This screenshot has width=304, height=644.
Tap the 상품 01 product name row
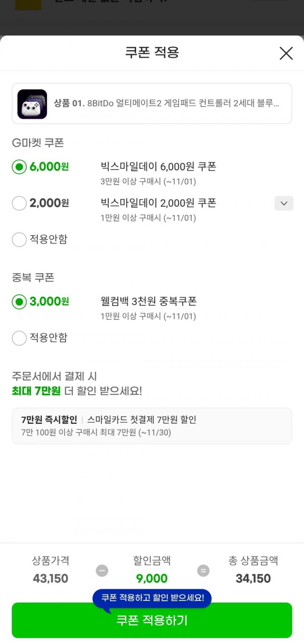click(166, 104)
